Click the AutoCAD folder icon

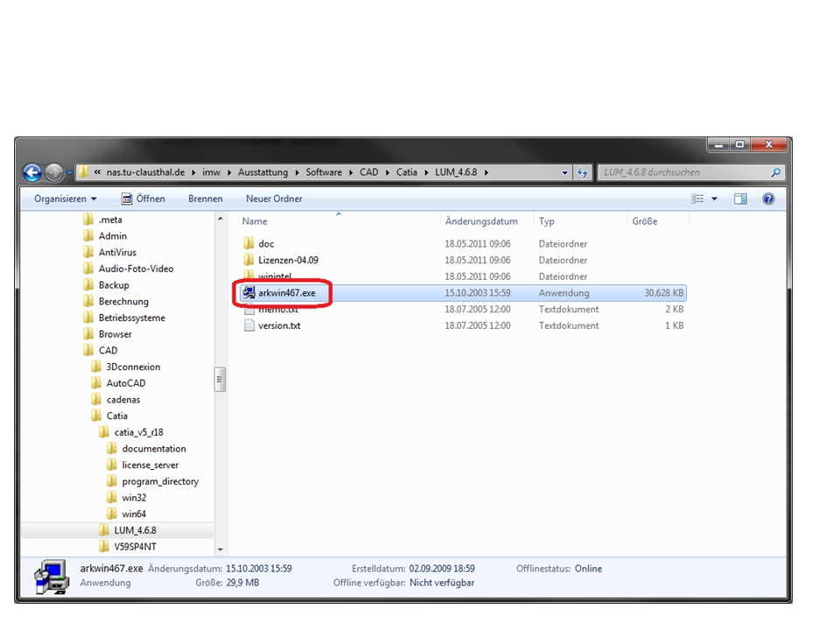[96, 383]
